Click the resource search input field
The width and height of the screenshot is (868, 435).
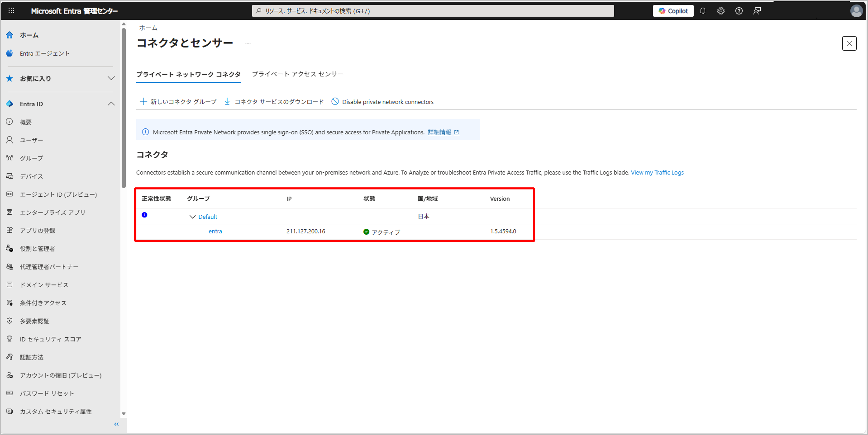point(433,11)
